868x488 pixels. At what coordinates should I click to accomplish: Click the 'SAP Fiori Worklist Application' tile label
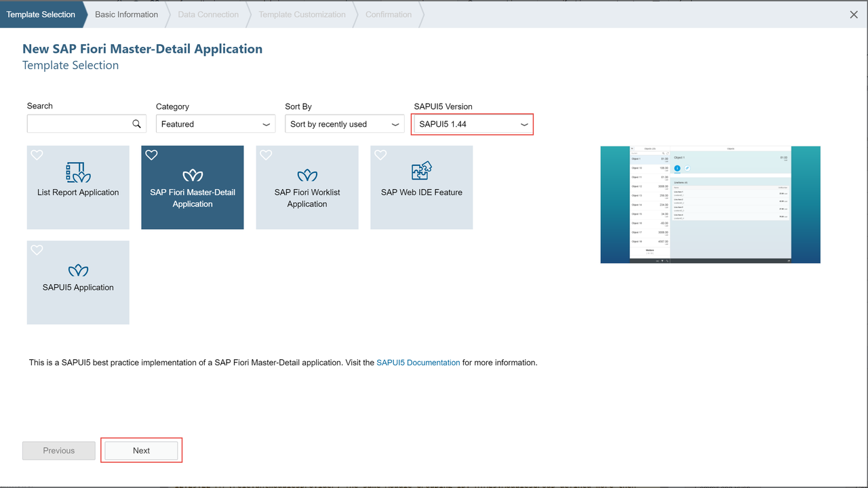click(307, 198)
